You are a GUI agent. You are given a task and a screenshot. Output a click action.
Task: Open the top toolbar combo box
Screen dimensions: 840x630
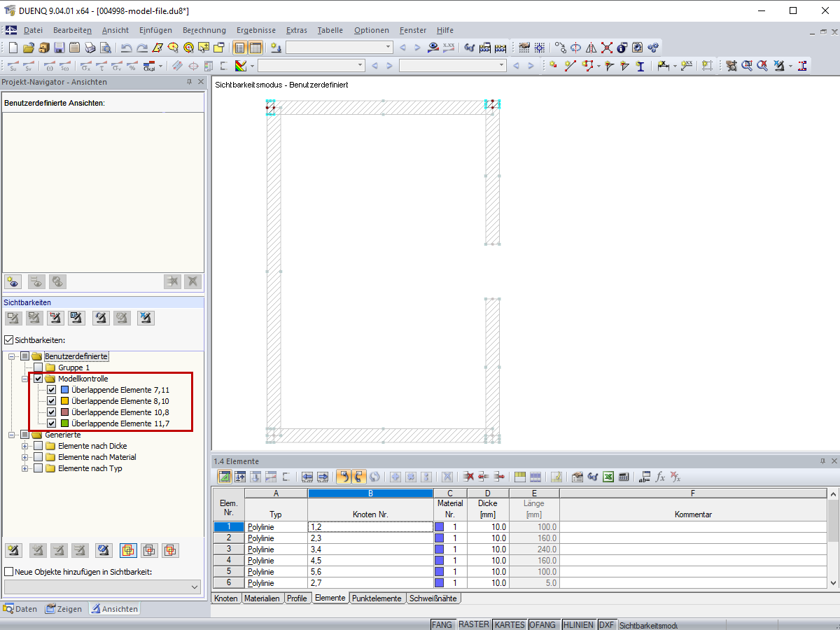(x=339, y=48)
